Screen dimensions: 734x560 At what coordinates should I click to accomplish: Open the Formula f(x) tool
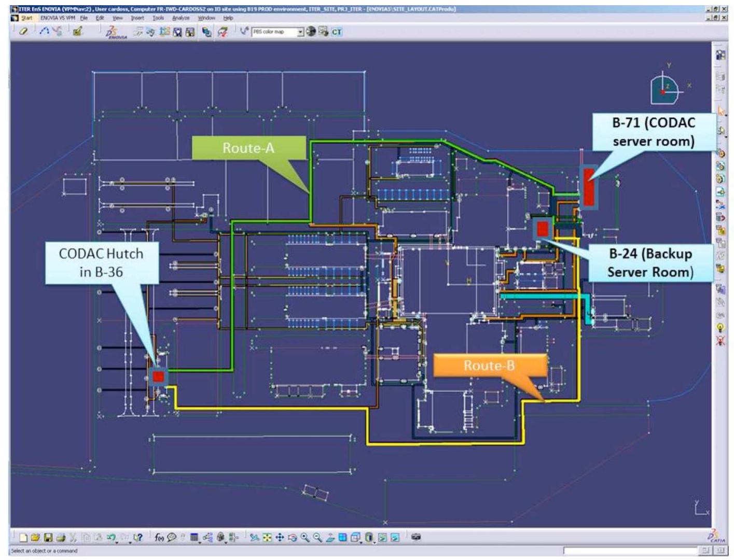(x=159, y=538)
